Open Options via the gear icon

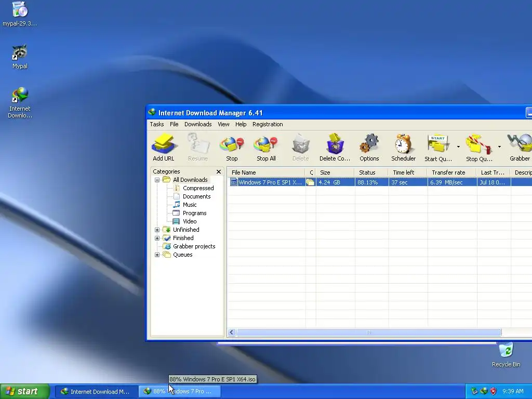(x=369, y=147)
